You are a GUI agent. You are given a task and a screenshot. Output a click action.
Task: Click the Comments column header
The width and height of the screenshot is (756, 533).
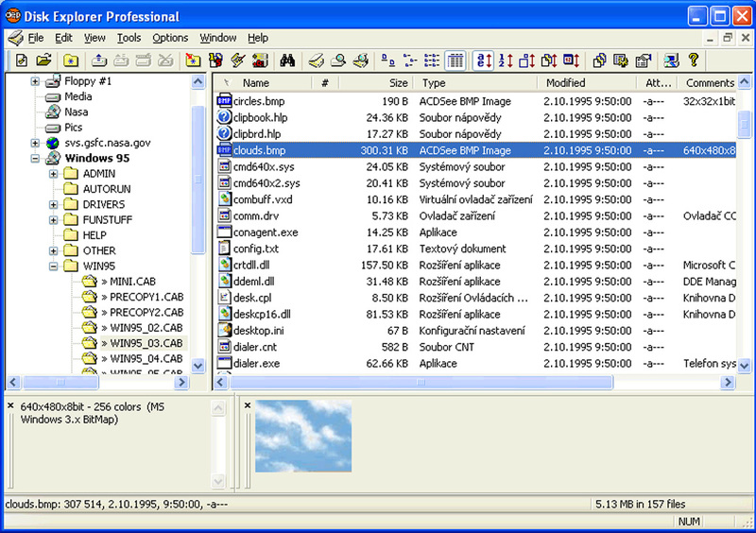point(707,83)
